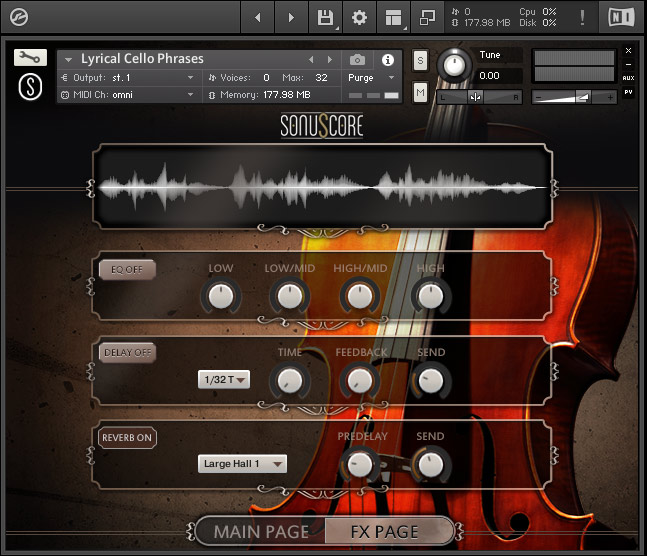This screenshot has width=647, height=556.
Task: Select previous instrument arrow beside Lyrical Cello Phrases
Action: pos(311,60)
